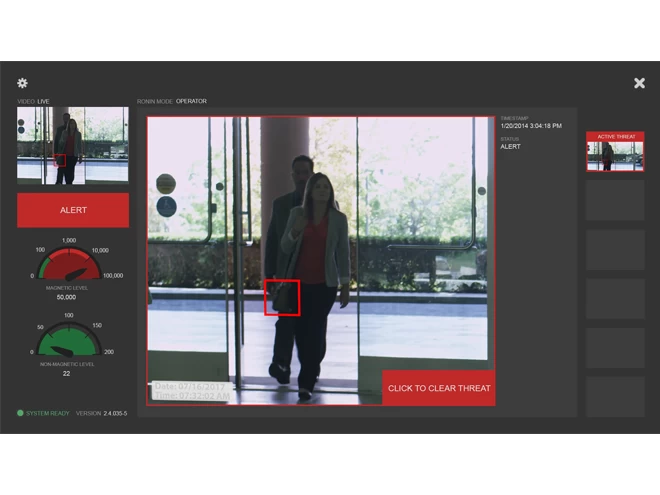This screenshot has width=660, height=495.
Task: Click the version number 2.4.035-5
Action: tap(118, 412)
